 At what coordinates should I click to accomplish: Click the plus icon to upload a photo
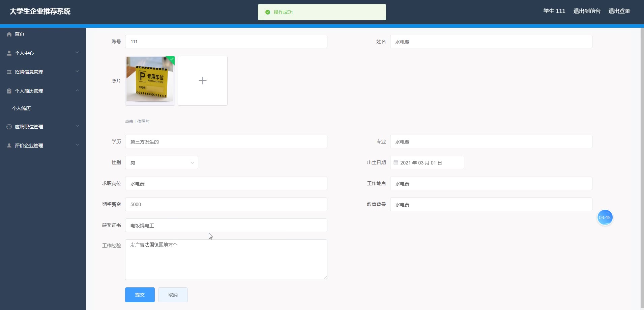pyautogui.click(x=203, y=81)
